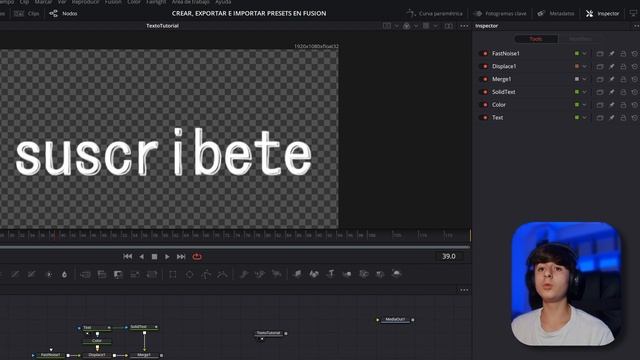Add a Merge 3D node
Image resolution: width=640 pixels, height=360 pixels.
coord(347,274)
